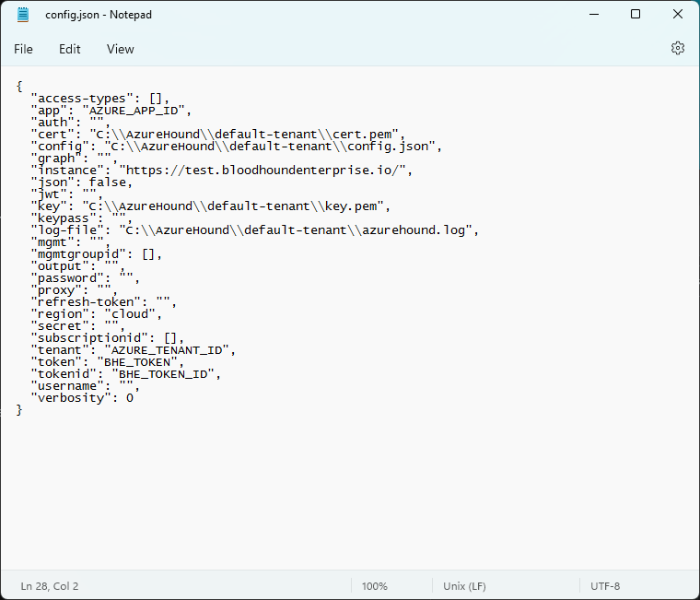700x600 pixels.
Task: Click the "token": "BHE_TOKEN" line
Action: click(x=108, y=362)
